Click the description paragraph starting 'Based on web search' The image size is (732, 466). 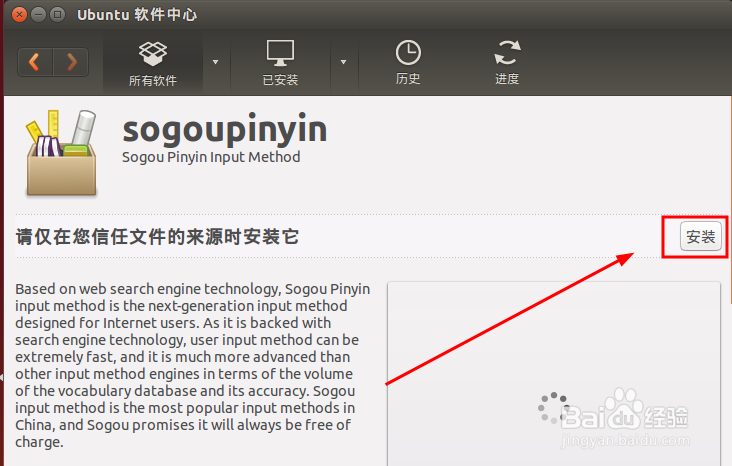(x=192, y=365)
